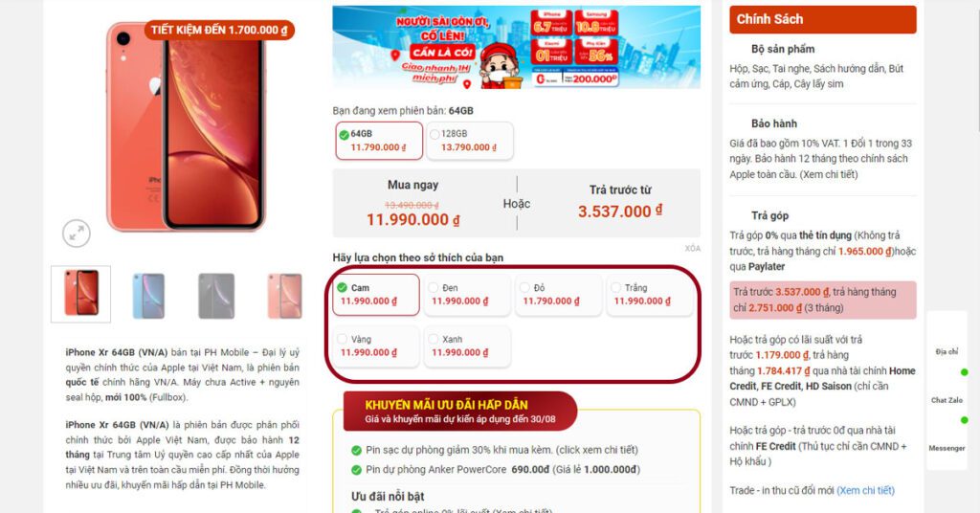Open the Sài Gòn promotion banner
The image size is (980, 513).
(516, 47)
